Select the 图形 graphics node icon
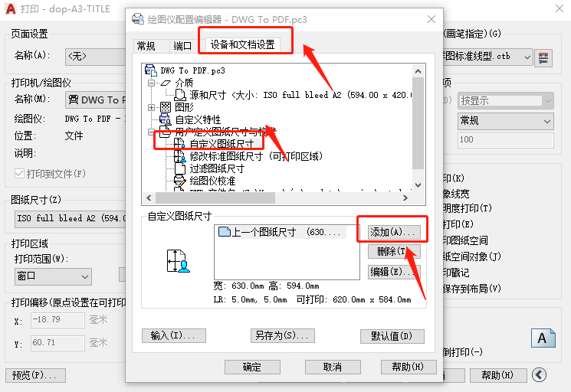This screenshot has height=392, width=571. pyautogui.click(x=166, y=107)
